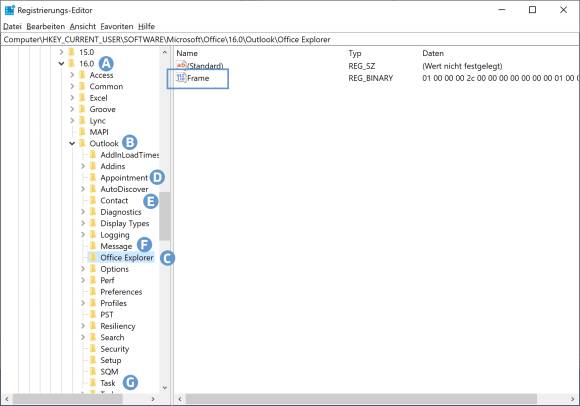The image size is (580, 406).
Task: Collapse the Outlook key
Action: (72, 143)
